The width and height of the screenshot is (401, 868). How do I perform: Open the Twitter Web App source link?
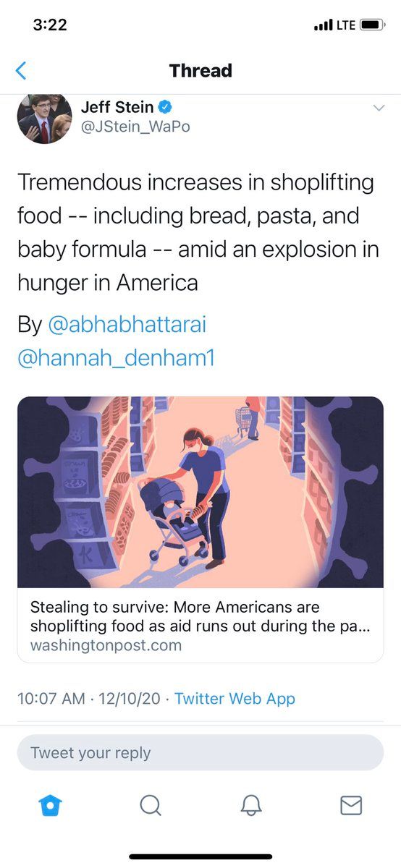pyautogui.click(x=235, y=698)
